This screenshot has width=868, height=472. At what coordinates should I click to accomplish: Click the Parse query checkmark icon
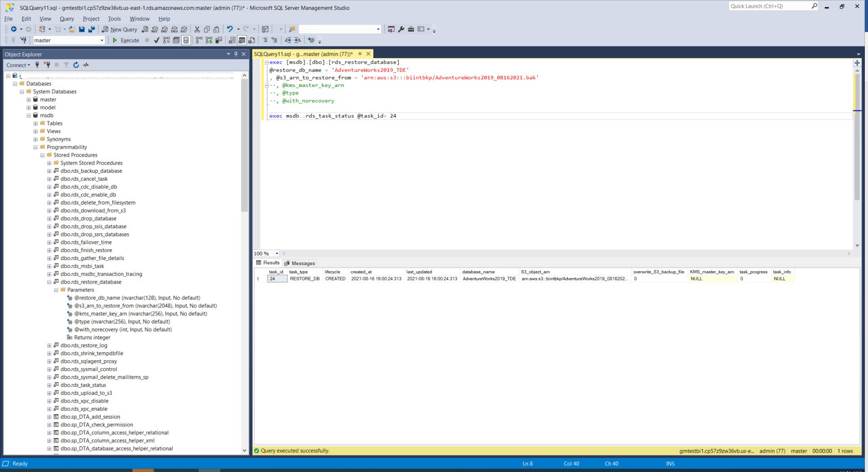[156, 40]
